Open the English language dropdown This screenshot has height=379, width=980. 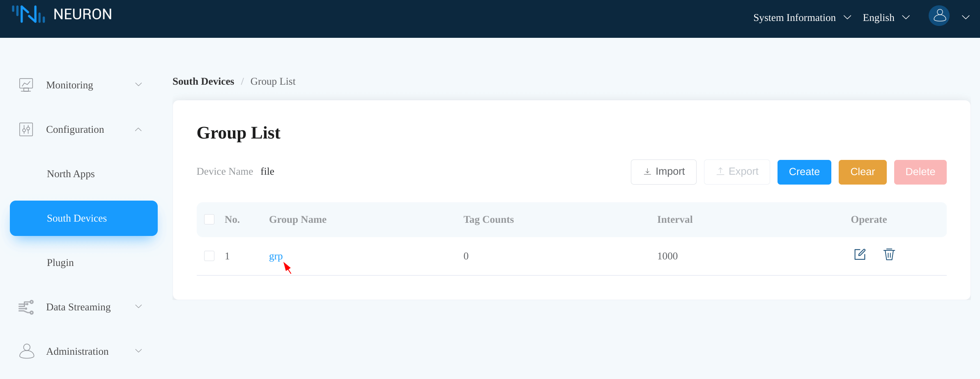[x=886, y=17]
